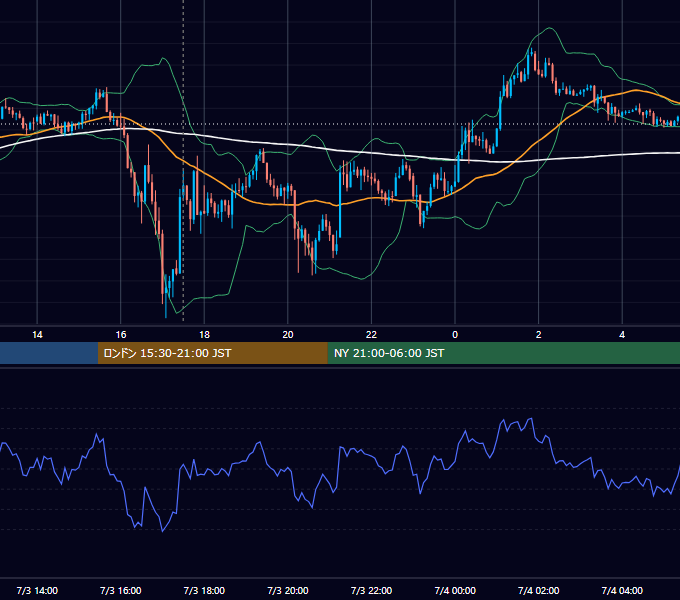Click the 7/3 20:00 date label
Image resolution: width=680 pixels, height=600 pixels.
coord(288,590)
